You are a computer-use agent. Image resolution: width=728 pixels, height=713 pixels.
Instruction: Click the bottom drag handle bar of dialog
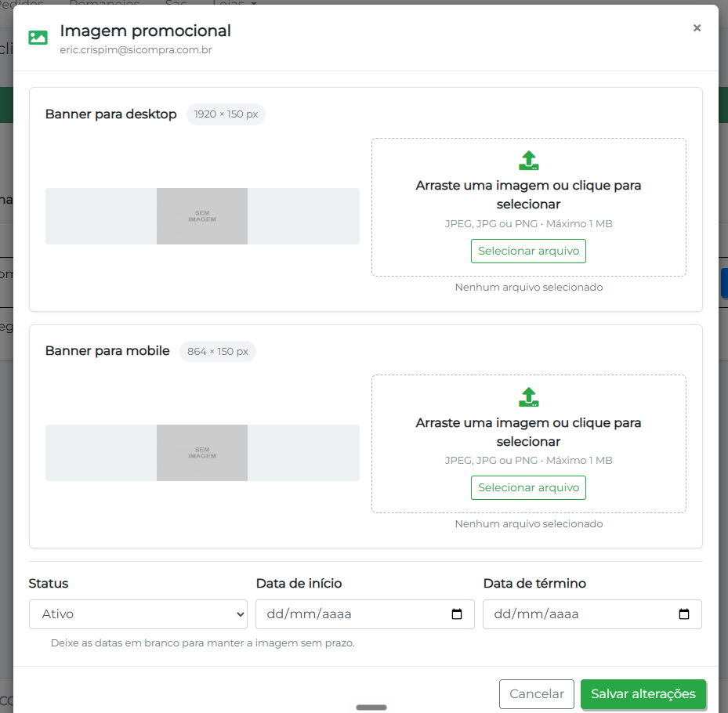[x=371, y=708]
